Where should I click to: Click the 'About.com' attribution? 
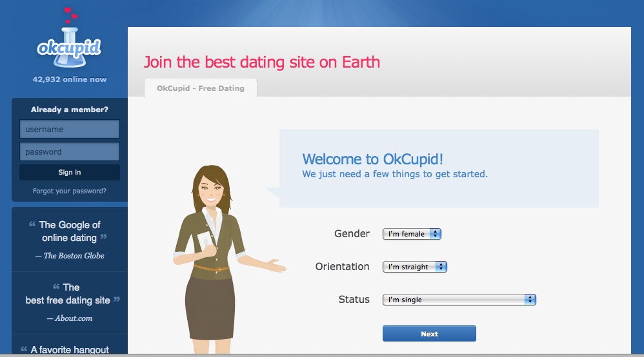coord(70,318)
